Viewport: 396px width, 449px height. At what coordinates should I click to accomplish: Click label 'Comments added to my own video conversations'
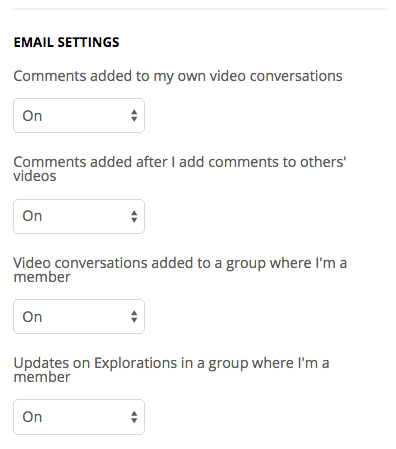pos(178,76)
